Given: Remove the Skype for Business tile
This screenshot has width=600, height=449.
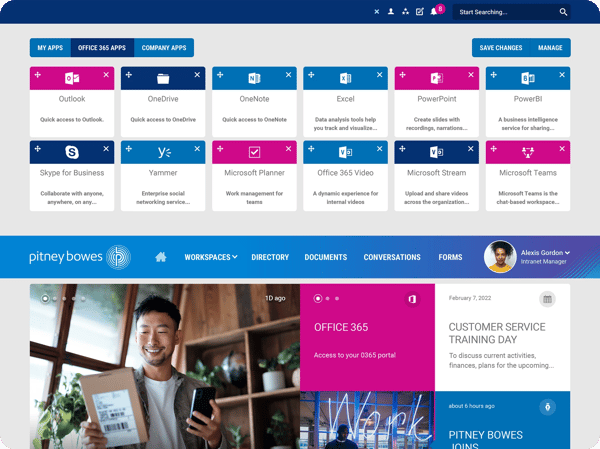Looking at the screenshot, I should point(106,149).
